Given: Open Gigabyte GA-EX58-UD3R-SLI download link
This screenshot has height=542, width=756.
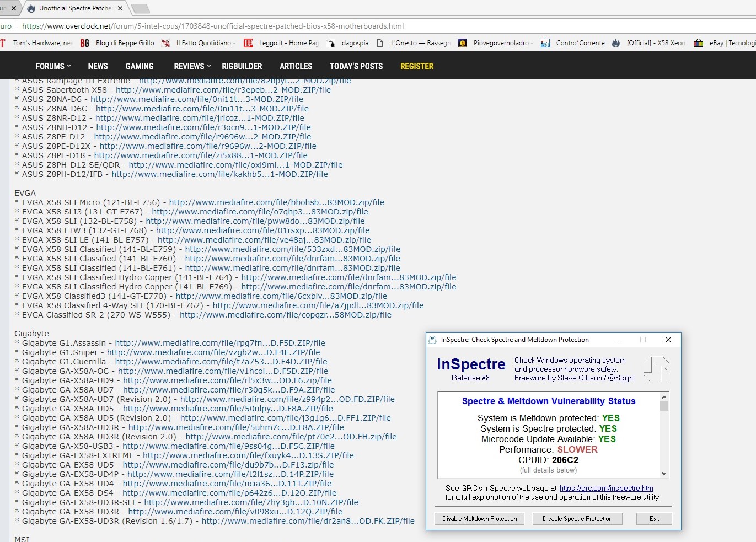Looking at the screenshot, I should [251, 502].
